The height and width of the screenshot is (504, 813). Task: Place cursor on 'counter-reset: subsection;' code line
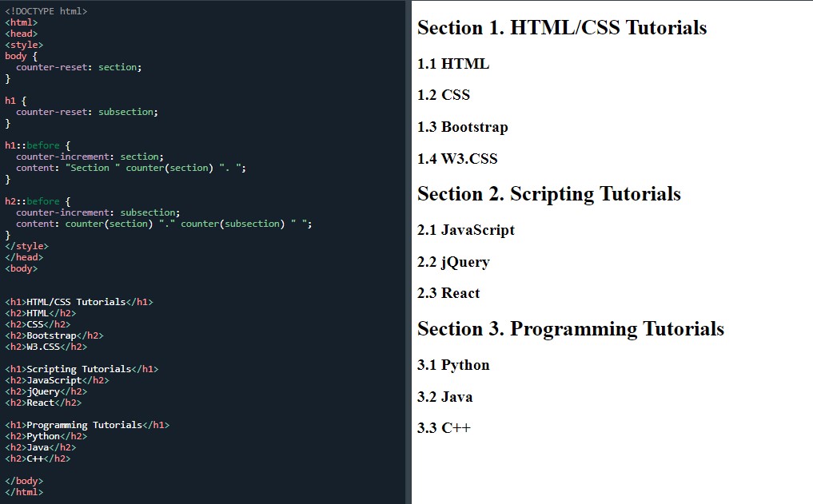click(x=86, y=112)
